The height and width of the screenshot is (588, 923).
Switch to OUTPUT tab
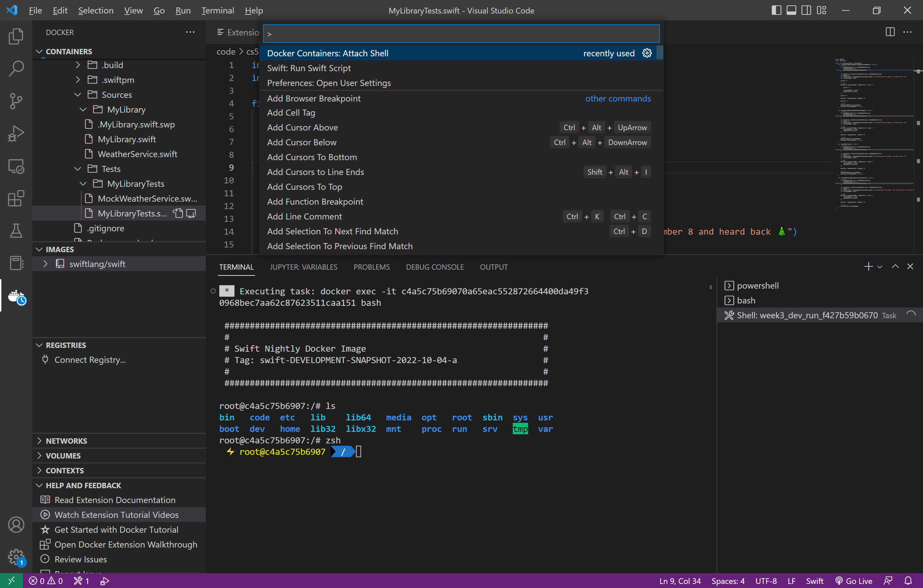click(493, 267)
